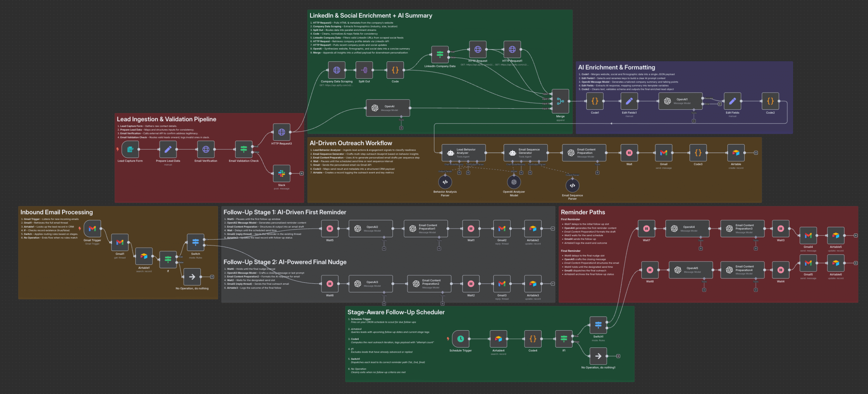Screen dimensions: 868x394
Task: Select the Stage-Aware Follow-Up Scheduler sticky note title
Action: pos(396,312)
